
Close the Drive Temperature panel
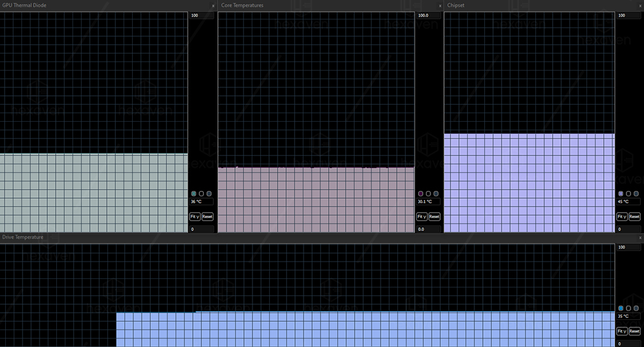click(639, 238)
